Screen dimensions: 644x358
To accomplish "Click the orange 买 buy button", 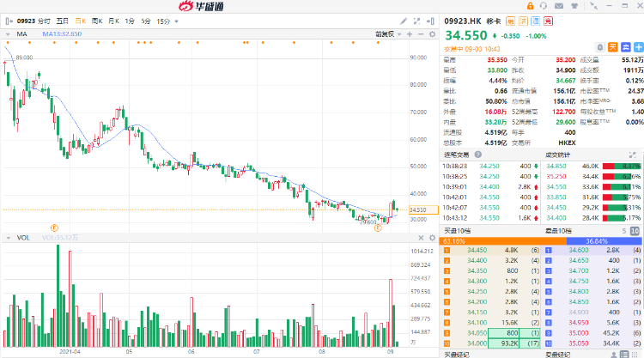I will coord(613,47).
